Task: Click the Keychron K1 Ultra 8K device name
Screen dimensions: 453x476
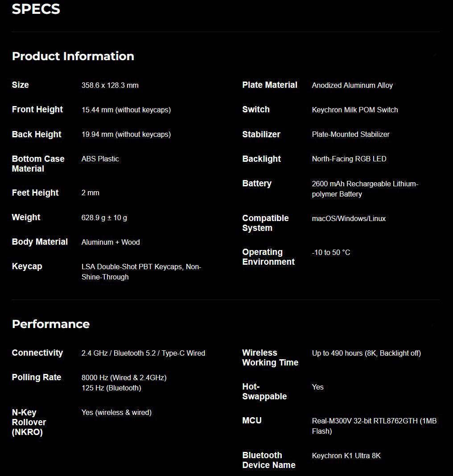Action: (346, 455)
